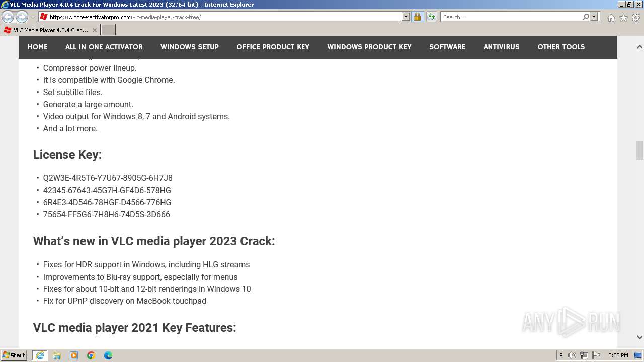Open the search provider dropdown arrow
Viewport: 644px width, 362px height.
(594, 17)
